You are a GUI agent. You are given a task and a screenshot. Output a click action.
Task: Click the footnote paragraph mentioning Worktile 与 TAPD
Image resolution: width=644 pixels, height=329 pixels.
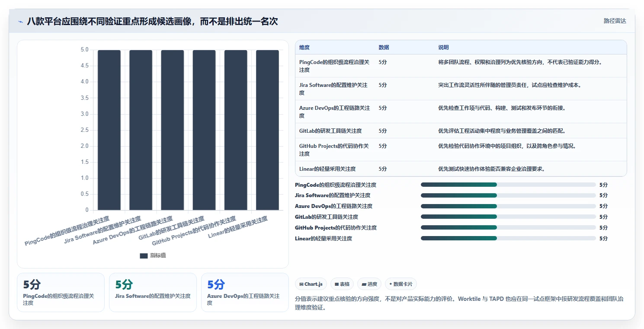coord(459,303)
